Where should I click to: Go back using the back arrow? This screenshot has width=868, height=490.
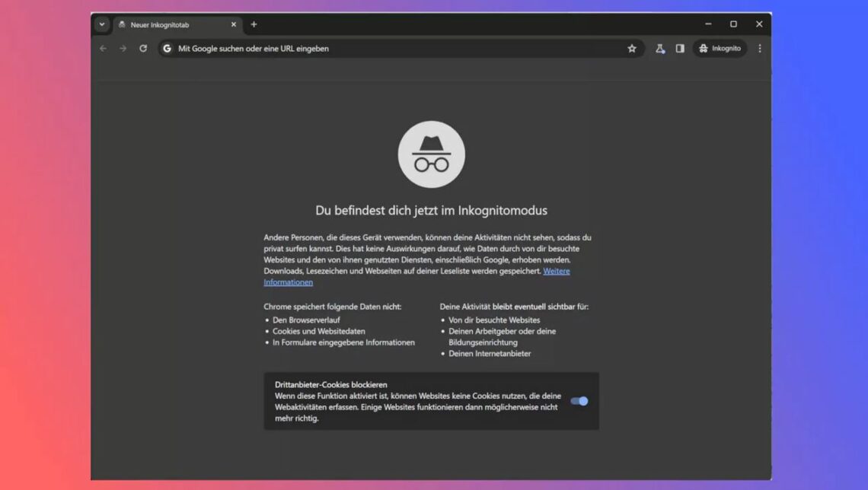point(104,49)
